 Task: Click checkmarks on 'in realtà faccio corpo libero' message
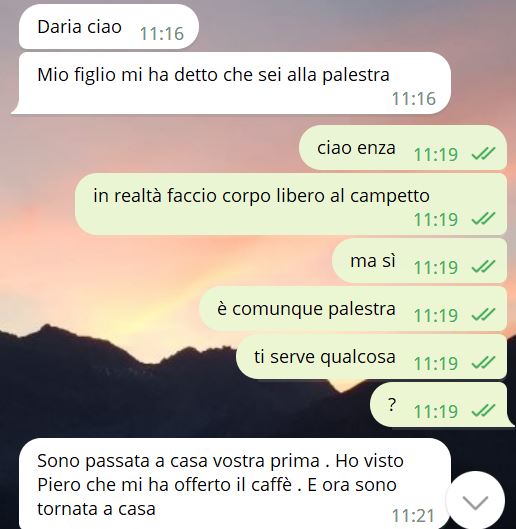point(483,219)
